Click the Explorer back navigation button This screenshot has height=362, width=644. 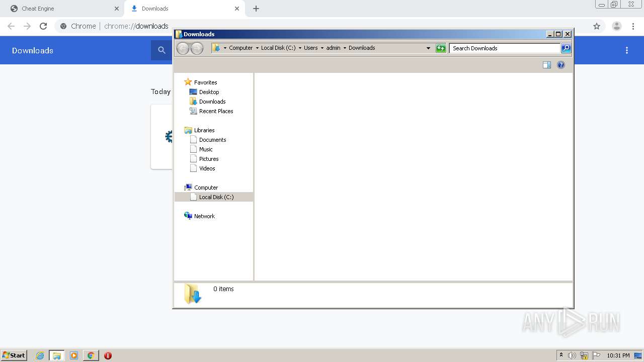point(183,48)
